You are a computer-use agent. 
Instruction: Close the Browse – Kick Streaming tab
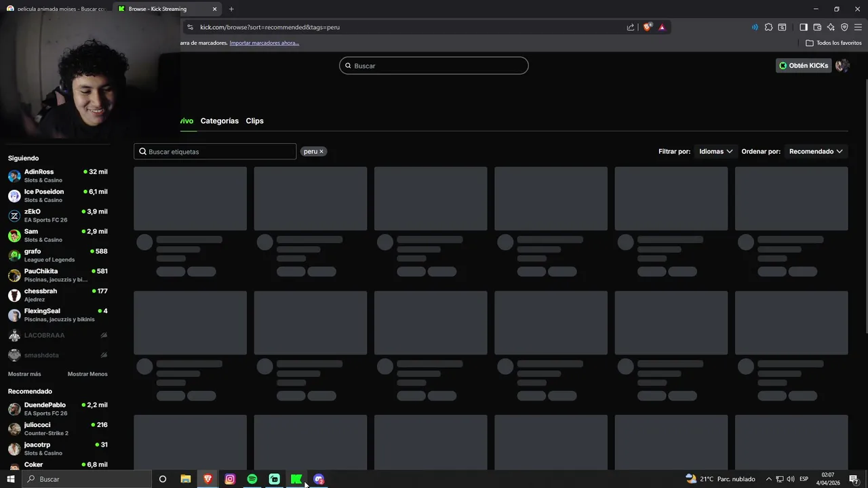coord(214,9)
